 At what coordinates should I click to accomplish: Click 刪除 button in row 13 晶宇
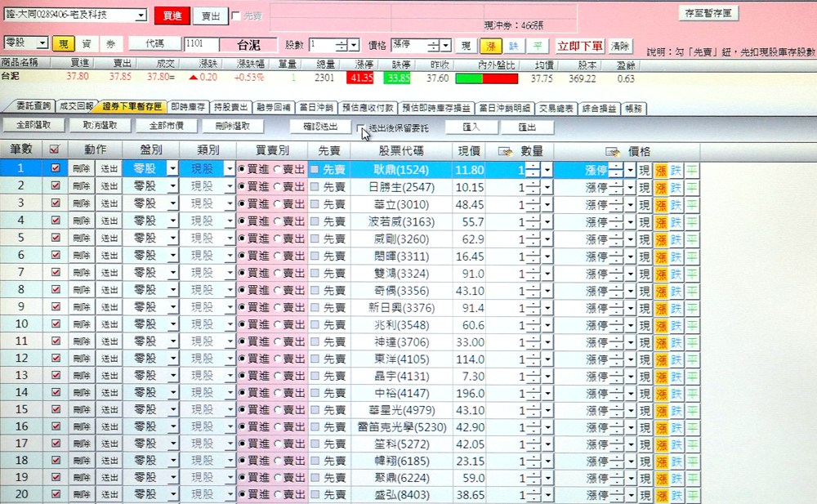81,375
